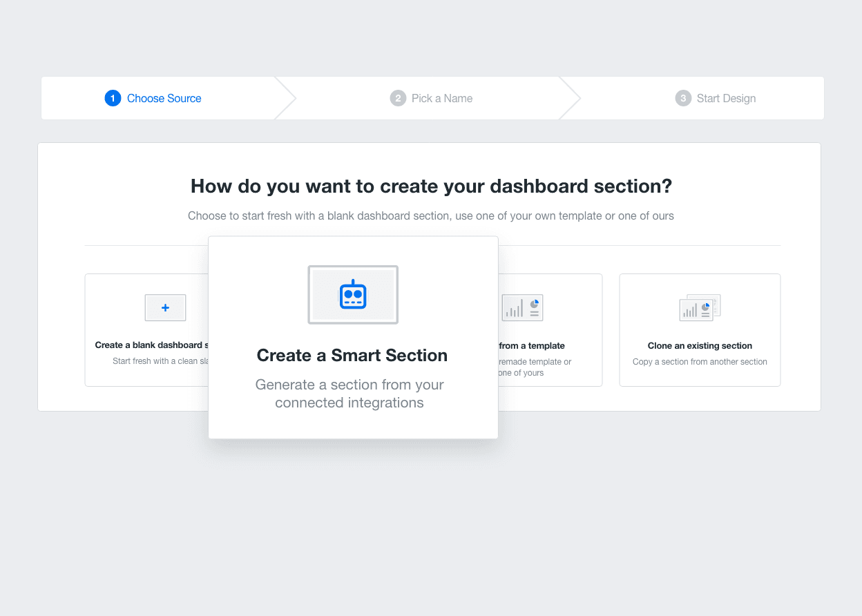Select the Create a Smart Section title
The height and width of the screenshot is (616, 862).
coord(352,356)
